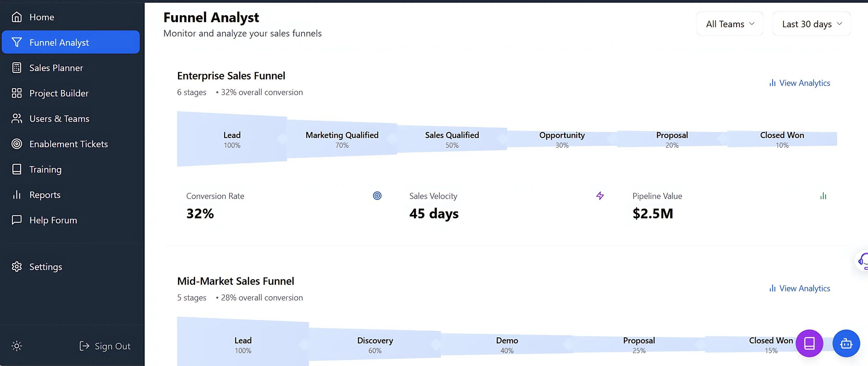
Task: Open View Analytics for Enterprise Sales Funnel
Action: pyautogui.click(x=800, y=83)
